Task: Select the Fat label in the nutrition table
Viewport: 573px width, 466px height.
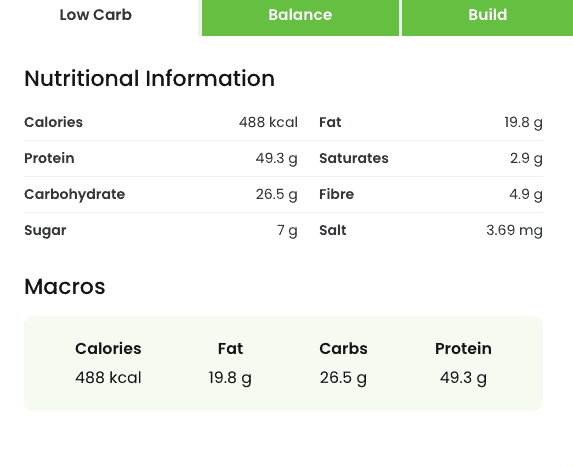Action: tap(330, 122)
